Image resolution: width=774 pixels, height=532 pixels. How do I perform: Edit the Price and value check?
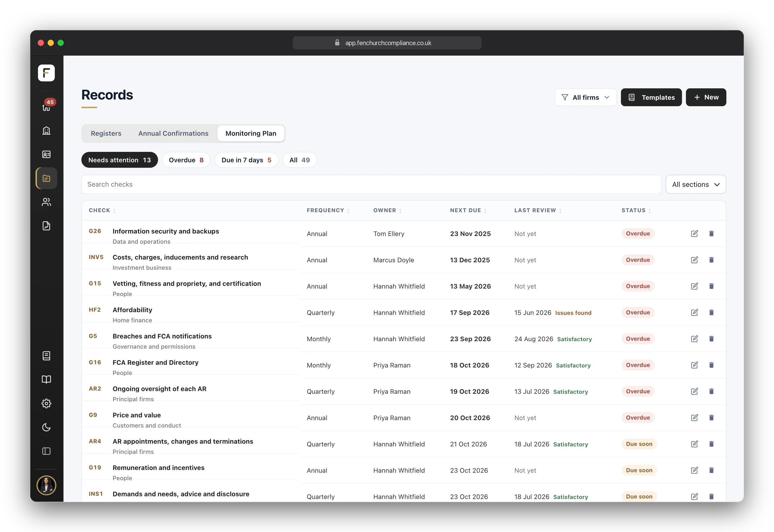pos(694,418)
